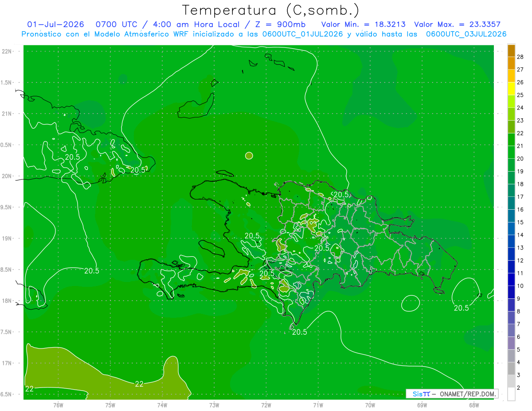Click the yellow colorbar swatch between 25 and 26
The height and width of the screenshot is (411, 532).
tap(511, 89)
